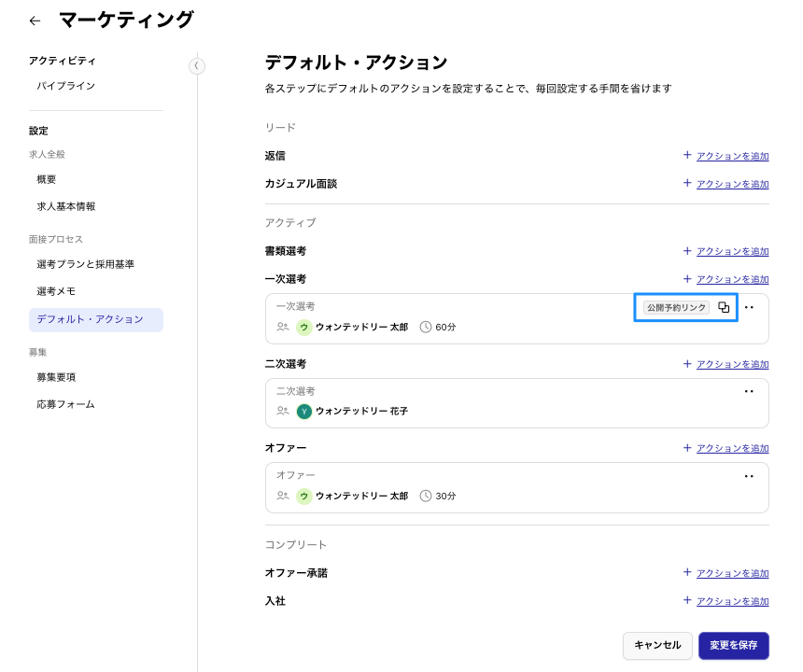Image resolution: width=803 pixels, height=672 pixels.
Task: Add action to 返信 step
Action: pos(726,156)
